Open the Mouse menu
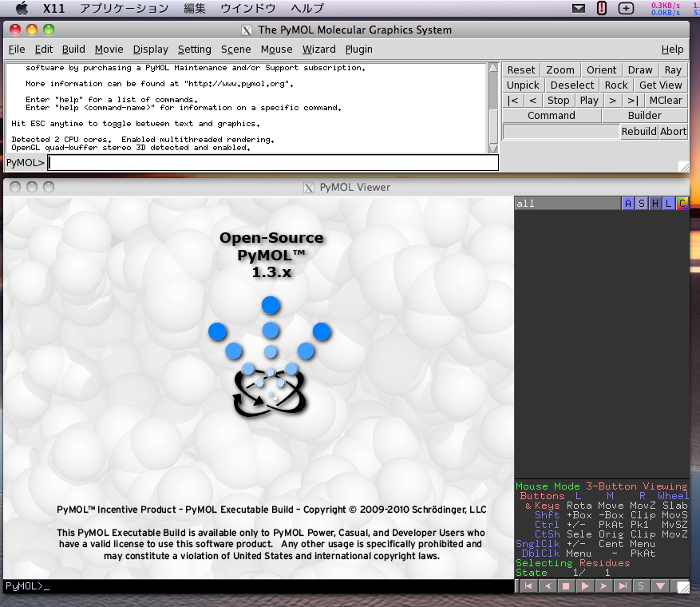This screenshot has height=607, width=700. pyautogui.click(x=277, y=50)
